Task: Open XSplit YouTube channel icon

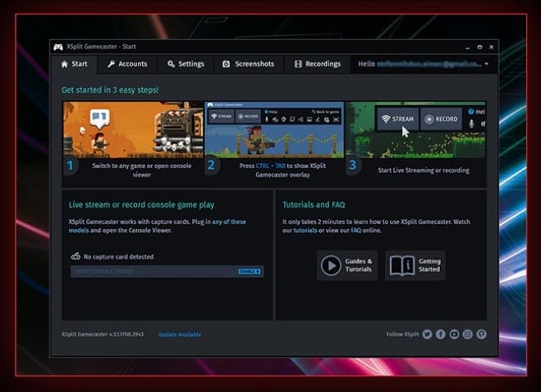Action: pyautogui.click(x=454, y=334)
